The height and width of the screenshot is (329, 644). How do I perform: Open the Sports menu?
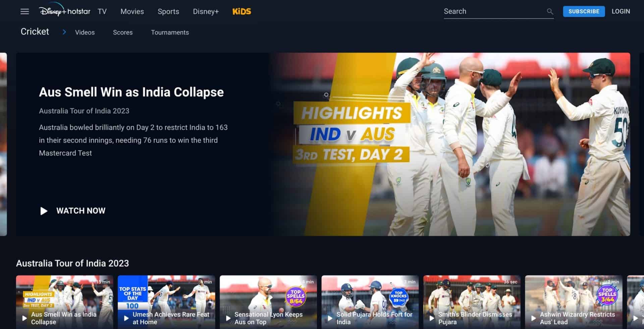click(168, 11)
